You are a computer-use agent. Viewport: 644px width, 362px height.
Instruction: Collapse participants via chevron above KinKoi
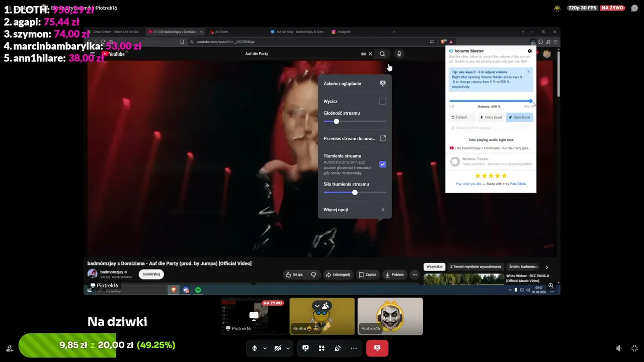(x=317, y=306)
